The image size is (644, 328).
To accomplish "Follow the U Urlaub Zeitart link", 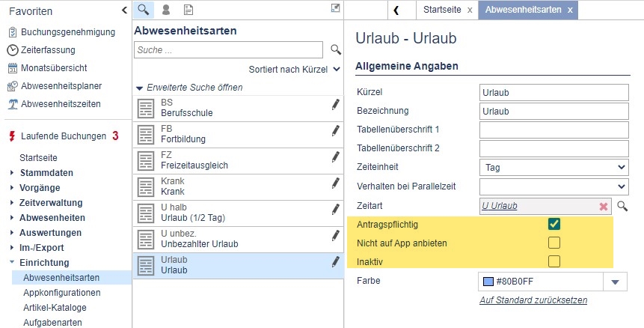I will point(500,206).
